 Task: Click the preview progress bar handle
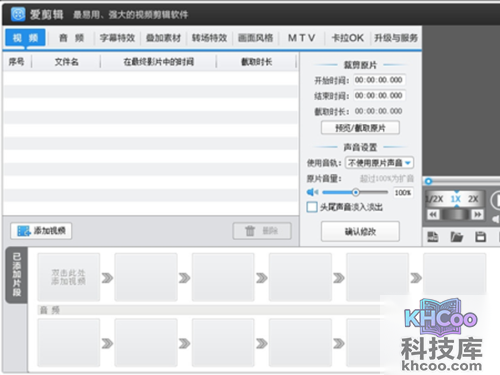tap(429, 181)
